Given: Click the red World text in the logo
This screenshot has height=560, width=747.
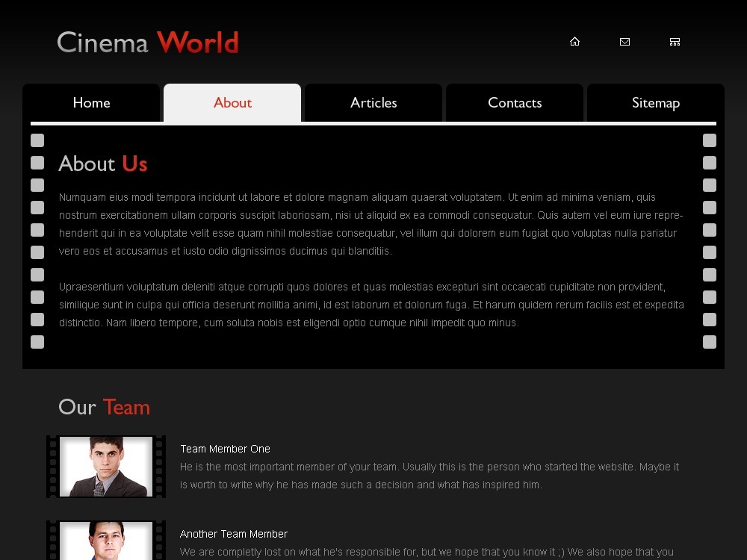Looking at the screenshot, I should click(198, 43).
